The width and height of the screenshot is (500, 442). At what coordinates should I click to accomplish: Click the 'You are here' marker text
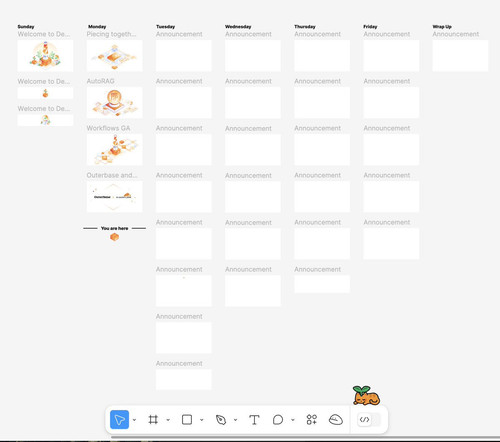(x=114, y=228)
